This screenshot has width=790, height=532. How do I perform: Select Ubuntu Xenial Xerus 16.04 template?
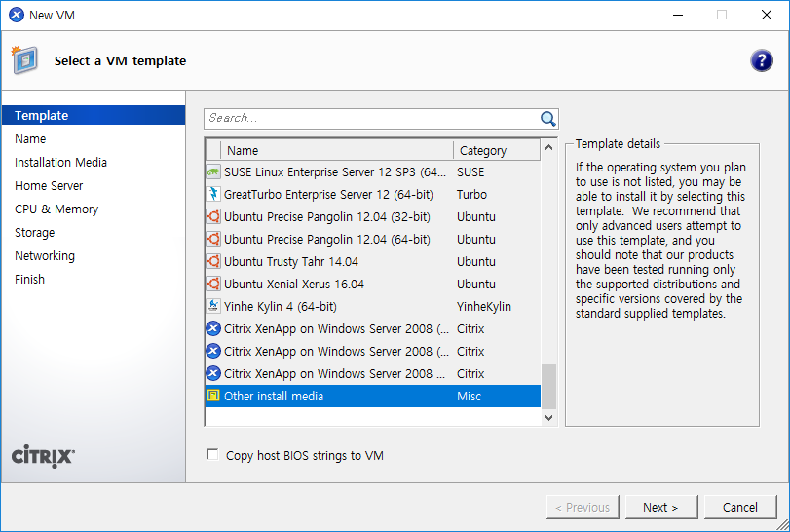[373, 285]
